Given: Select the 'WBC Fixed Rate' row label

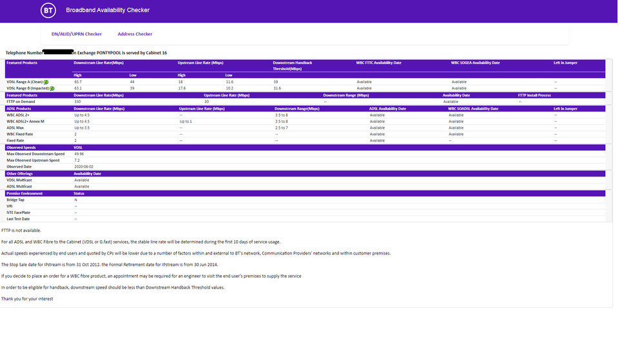Looking at the screenshot, I should click(x=20, y=134).
